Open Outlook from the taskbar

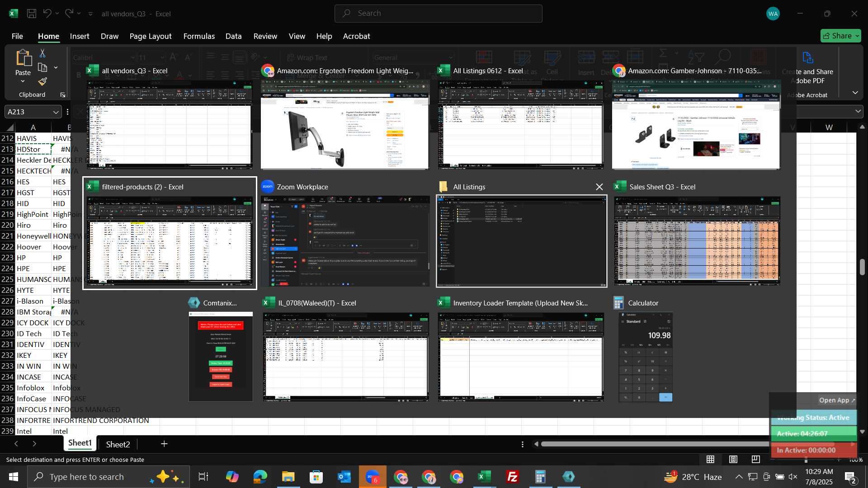coord(344,477)
